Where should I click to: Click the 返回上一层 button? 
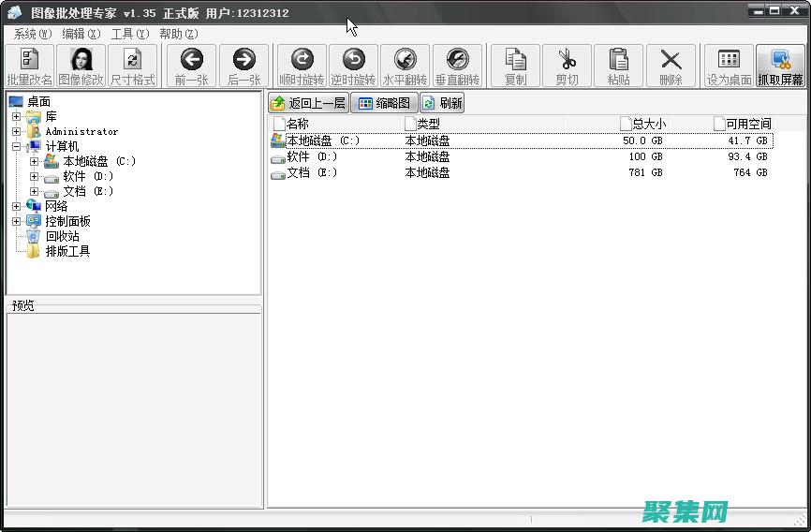tap(308, 103)
